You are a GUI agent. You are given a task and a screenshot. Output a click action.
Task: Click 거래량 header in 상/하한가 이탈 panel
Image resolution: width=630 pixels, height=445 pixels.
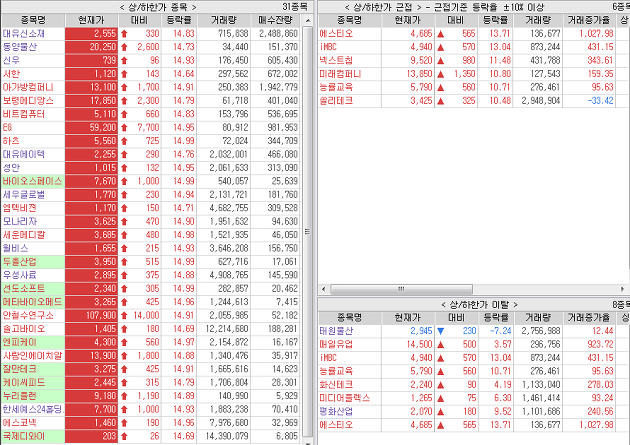pos(538,318)
